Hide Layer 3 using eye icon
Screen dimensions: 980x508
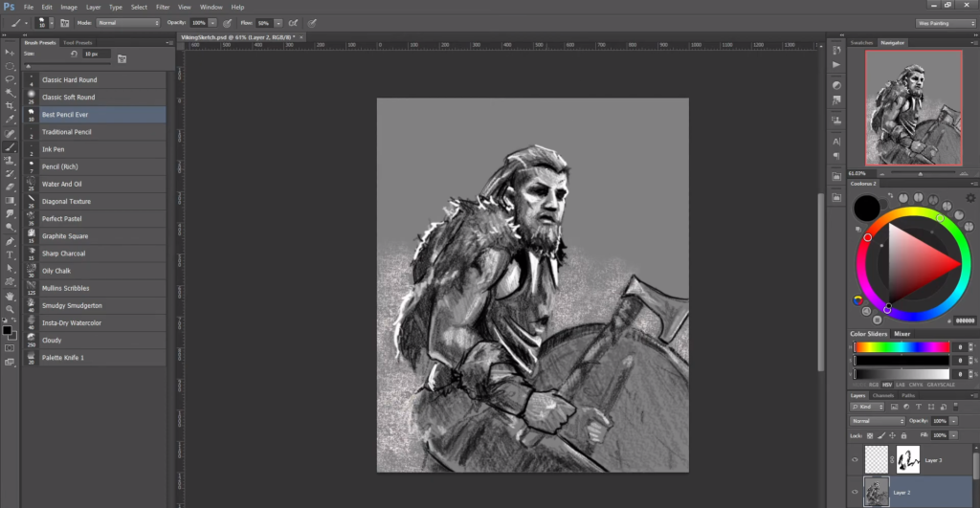(x=855, y=460)
